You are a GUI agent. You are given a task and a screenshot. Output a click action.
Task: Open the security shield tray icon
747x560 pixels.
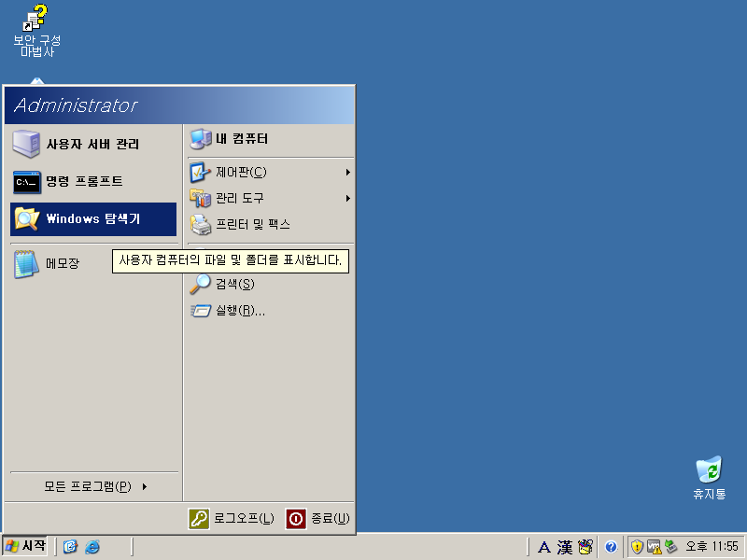(x=637, y=547)
